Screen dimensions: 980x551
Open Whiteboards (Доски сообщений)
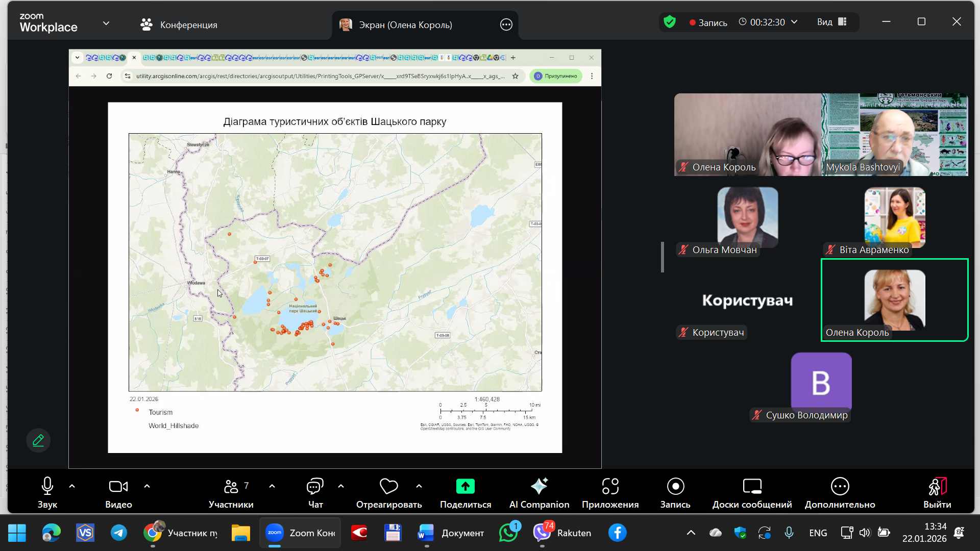click(752, 492)
